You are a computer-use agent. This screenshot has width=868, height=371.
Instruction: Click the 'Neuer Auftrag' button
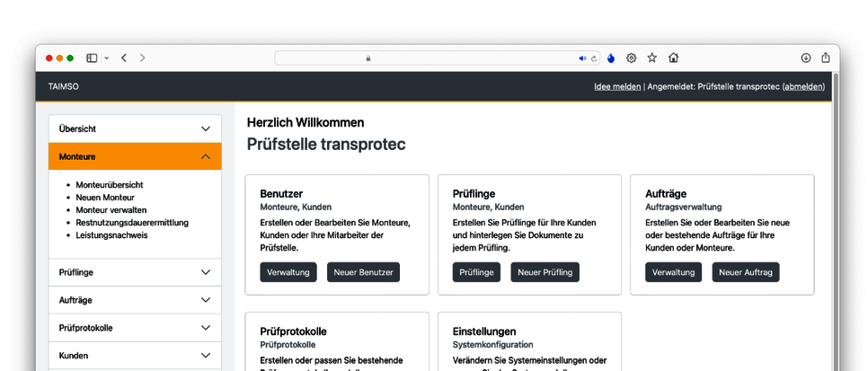[x=746, y=272]
